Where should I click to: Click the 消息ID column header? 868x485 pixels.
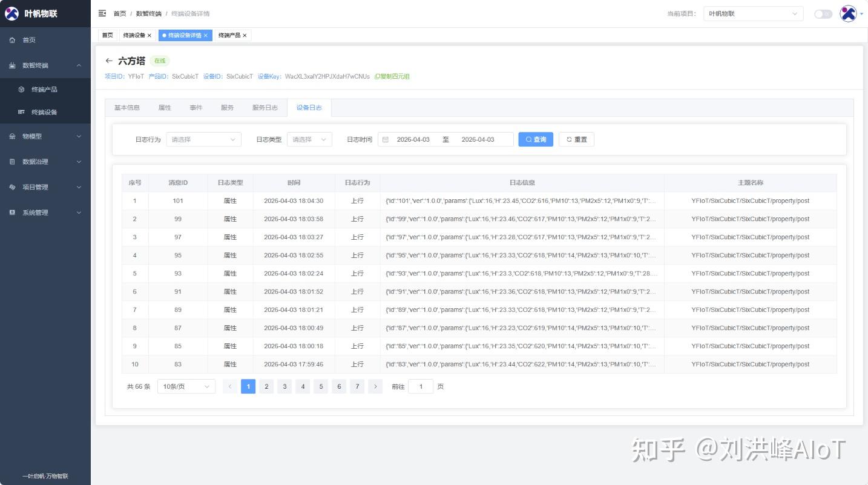click(x=178, y=183)
